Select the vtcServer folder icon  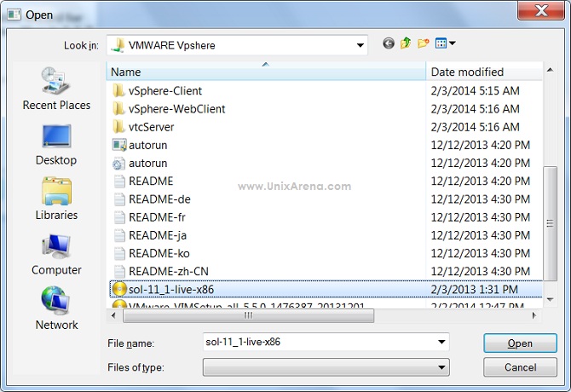pyautogui.click(x=118, y=127)
